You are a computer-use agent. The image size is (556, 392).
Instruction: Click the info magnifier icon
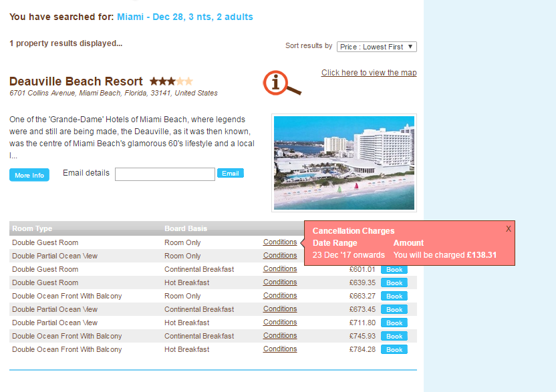pos(282,83)
